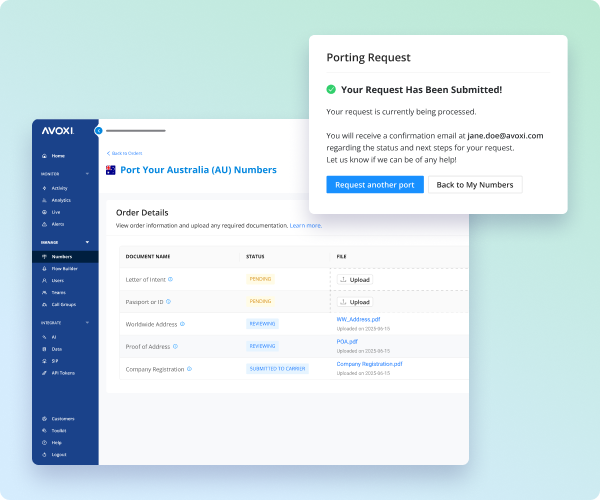The width and height of the screenshot is (600, 500).
Task: Click the Toolkit icon
Action: click(x=44, y=431)
